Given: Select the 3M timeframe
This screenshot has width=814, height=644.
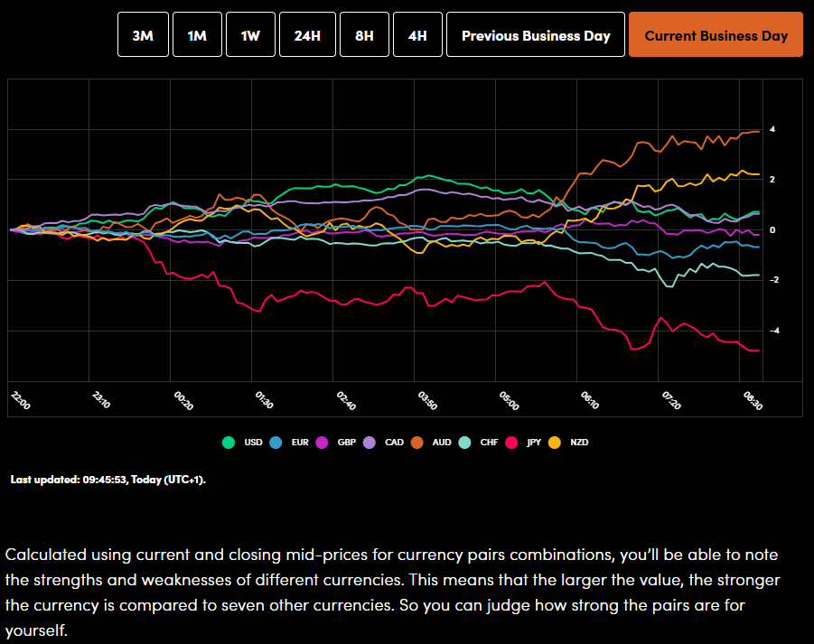Looking at the screenshot, I should 143,35.
